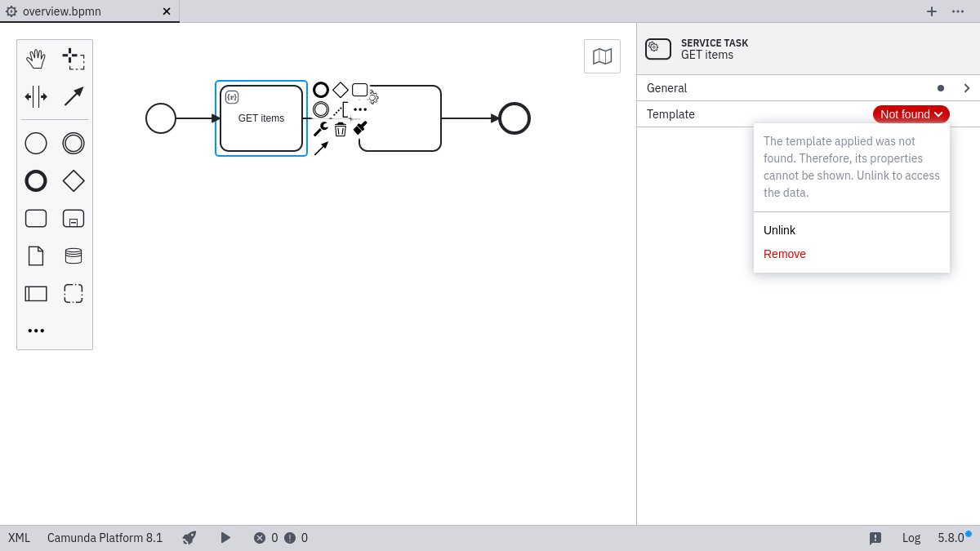Select the lasso tool
Viewport: 980px width, 551px height.
click(x=73, y=59)
